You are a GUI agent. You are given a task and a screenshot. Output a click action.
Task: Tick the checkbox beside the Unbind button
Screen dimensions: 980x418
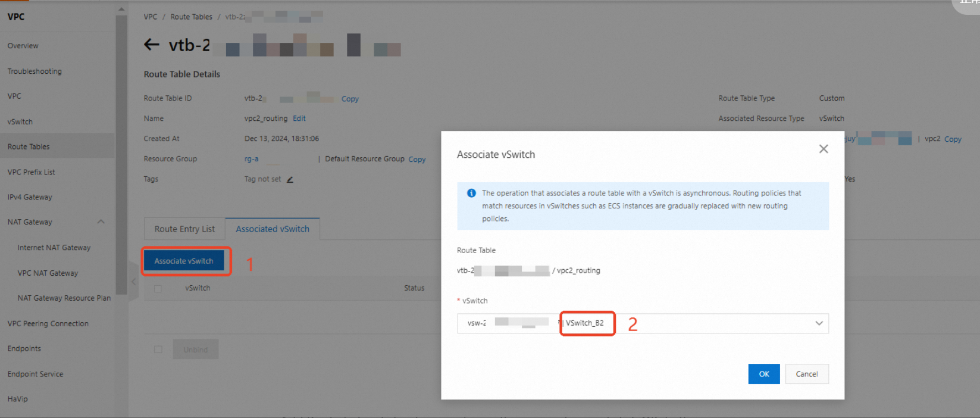pos(158,350)
